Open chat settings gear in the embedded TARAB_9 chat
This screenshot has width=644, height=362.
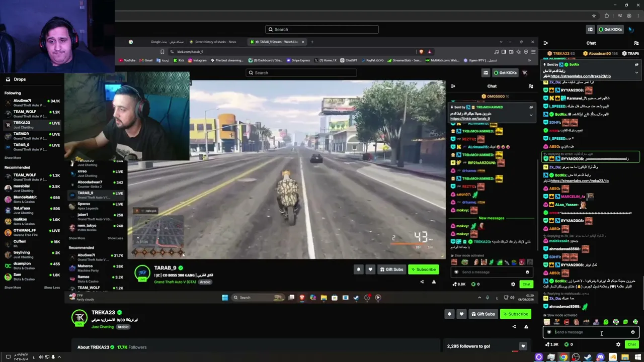click(513, 284)
